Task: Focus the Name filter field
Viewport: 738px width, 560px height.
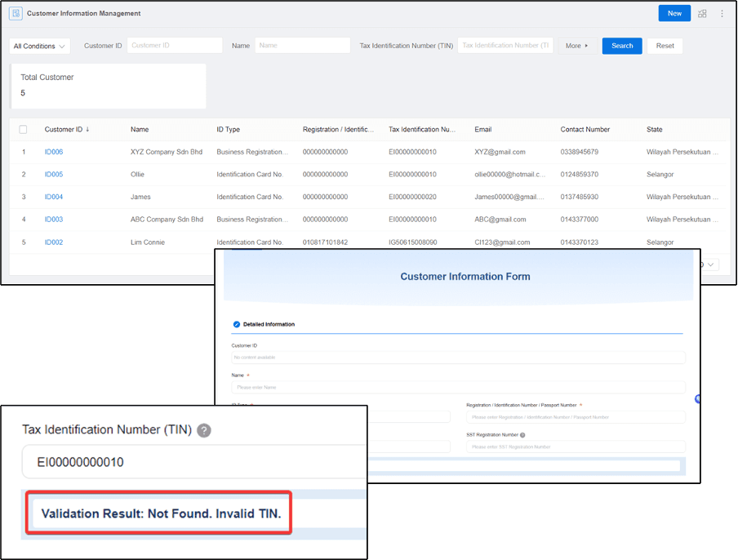Action: coord(303,45)
